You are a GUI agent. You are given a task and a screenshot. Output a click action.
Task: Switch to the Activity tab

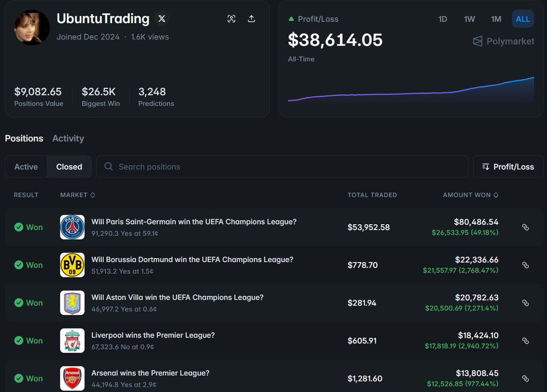pos(68,139)
